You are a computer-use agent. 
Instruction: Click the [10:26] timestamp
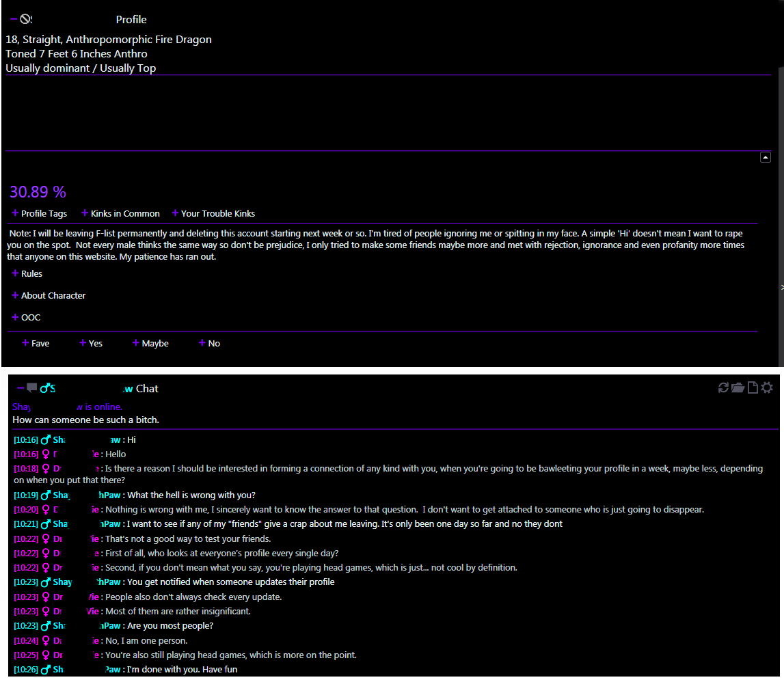[26, 670]
